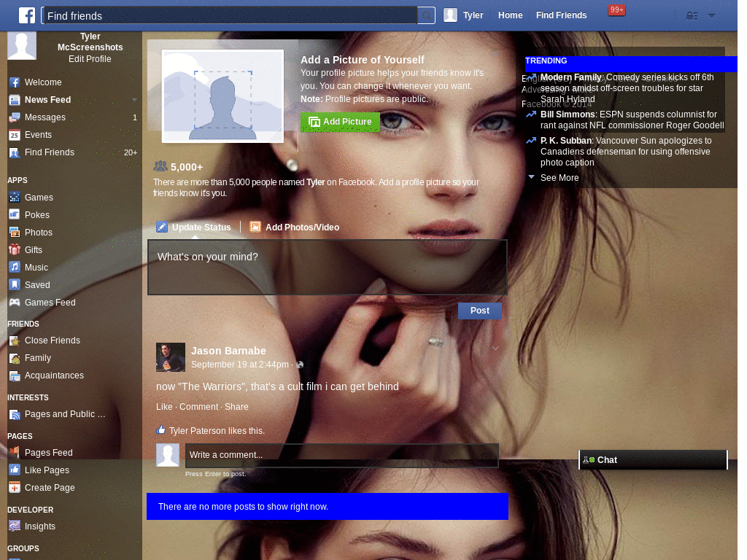Click the Acquaintances list icon
The image size is (747, 560).
point(15,376)
